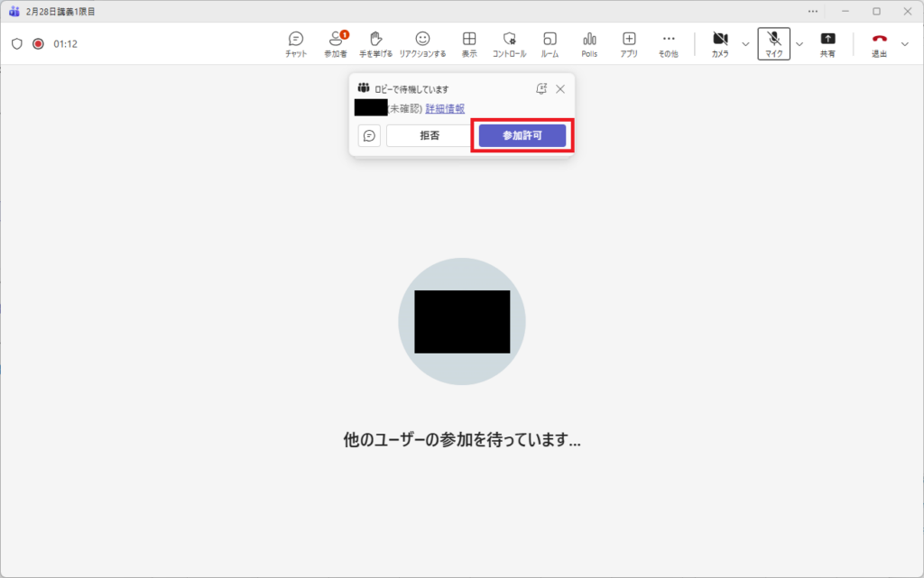The height and width of the screenshot is (578, 924).
Task: Expand the camera options dropdown arrow
Action: pyautogui.click(x=745, y=43)
